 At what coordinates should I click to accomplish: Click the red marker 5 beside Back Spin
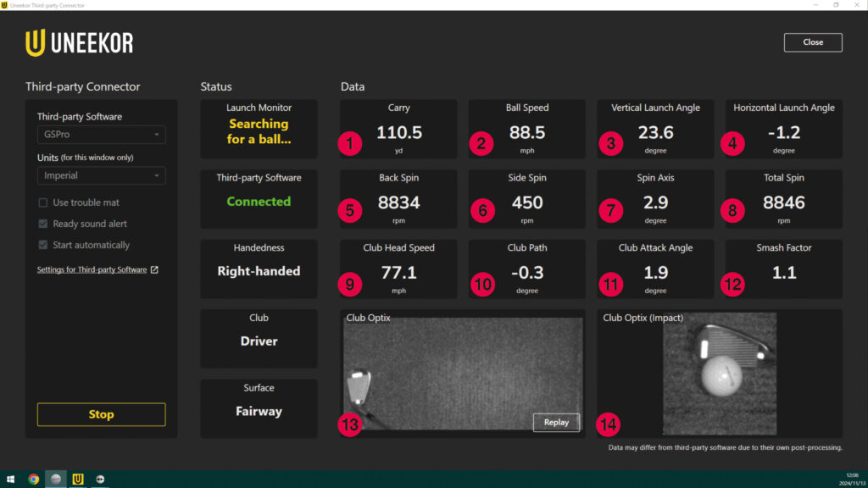click(350, 213)
